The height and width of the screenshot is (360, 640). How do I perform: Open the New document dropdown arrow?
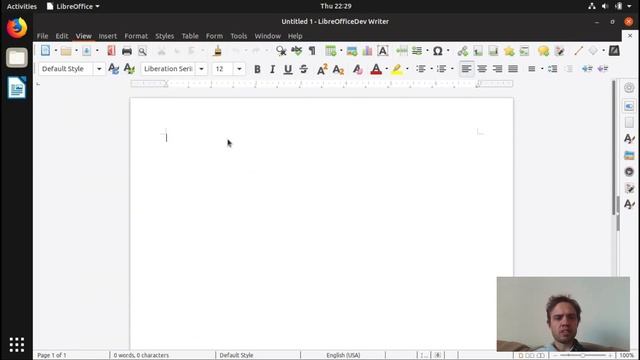(56, 51)
